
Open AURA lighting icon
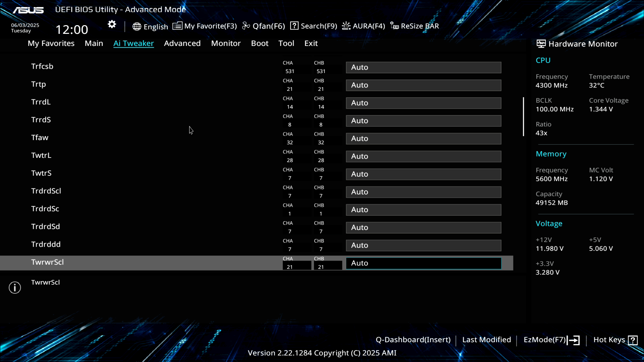(x=346, y=26)
